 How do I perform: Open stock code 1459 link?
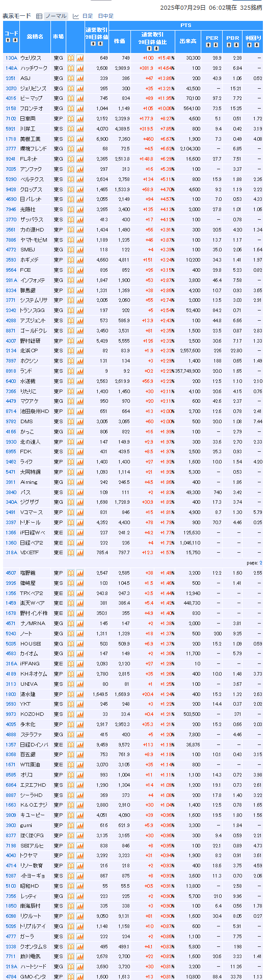click(11, 603)
